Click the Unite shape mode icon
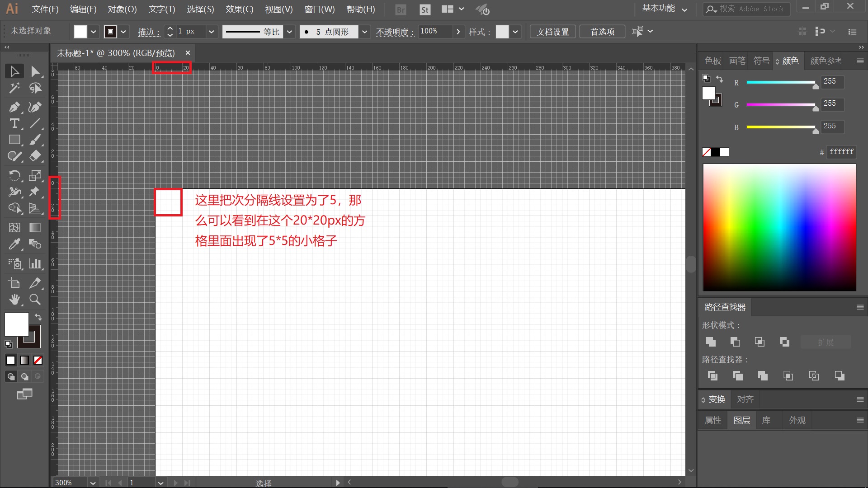 click(x=711, y=342)
